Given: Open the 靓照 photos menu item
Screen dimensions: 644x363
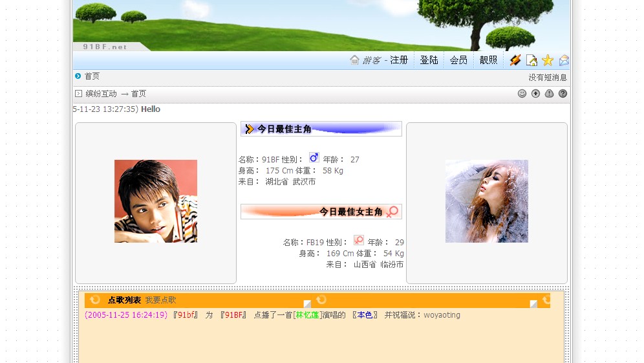Looking at the screenshot, I should tap(488, 60).
